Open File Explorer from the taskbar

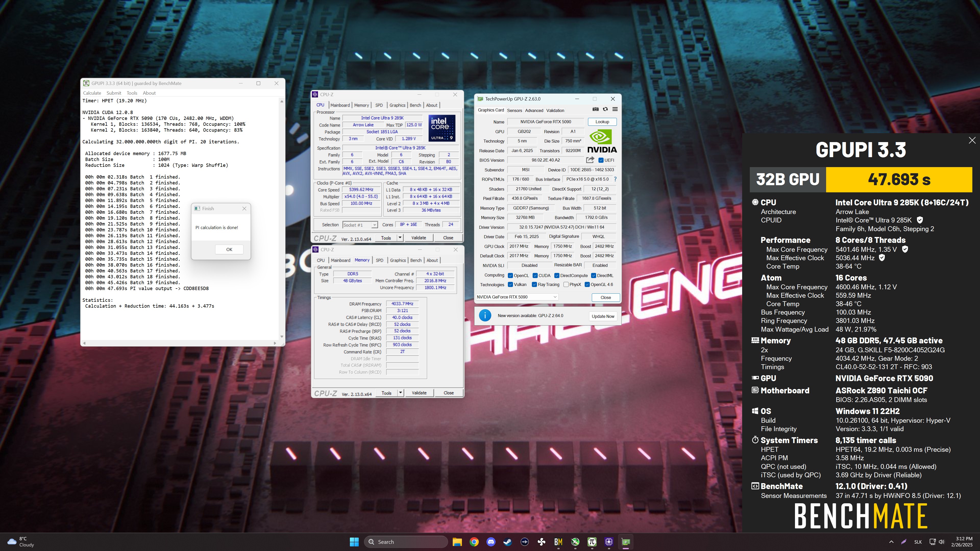pyautogui.click(x=457, y=542)
